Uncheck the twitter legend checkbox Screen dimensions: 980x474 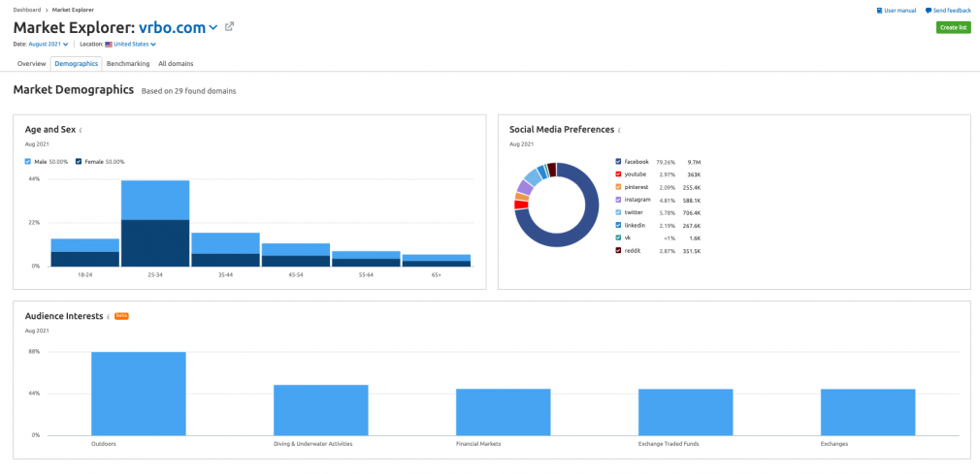tap(618, 212)
